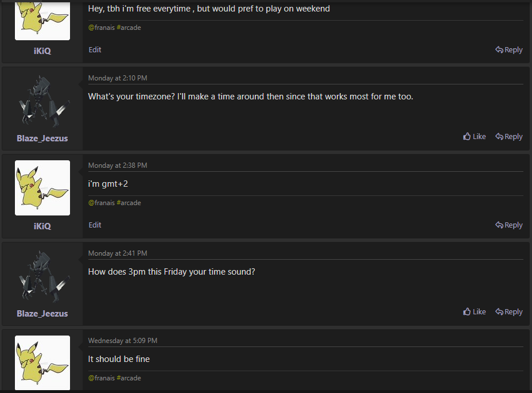Like Blaze_Jeezus's timezone question post
Image resolution: width=532 pixels, height=393 pixels.
click(x=474, y=137)
